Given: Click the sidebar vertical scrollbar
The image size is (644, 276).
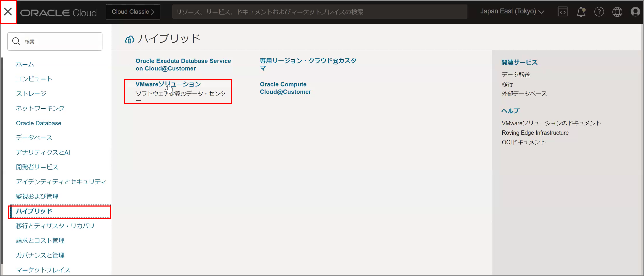Looking at the screenshot, I should (x=2, y=161).
